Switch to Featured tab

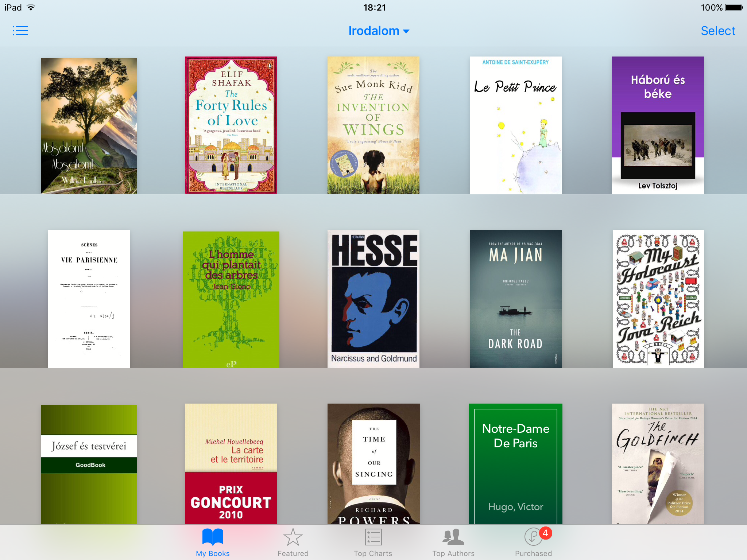pyautogui.click(x=293, y=542)
